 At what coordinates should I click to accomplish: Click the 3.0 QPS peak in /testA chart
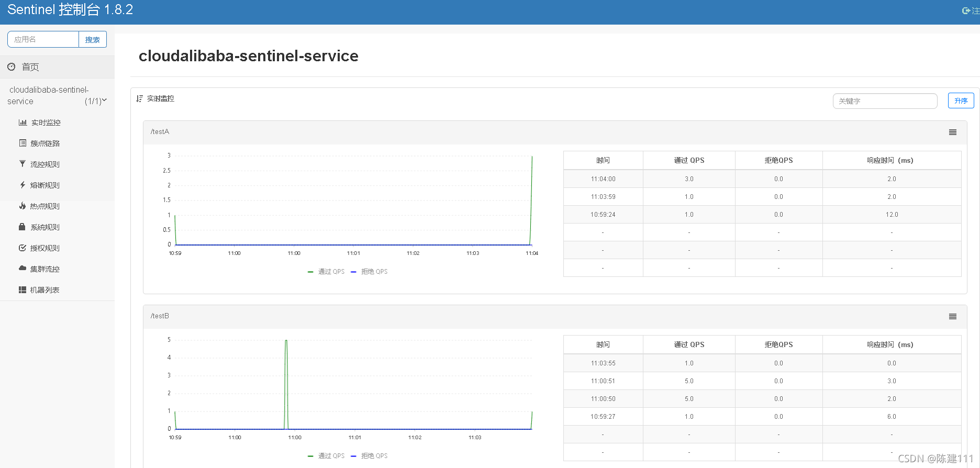(x=532, y=156)
